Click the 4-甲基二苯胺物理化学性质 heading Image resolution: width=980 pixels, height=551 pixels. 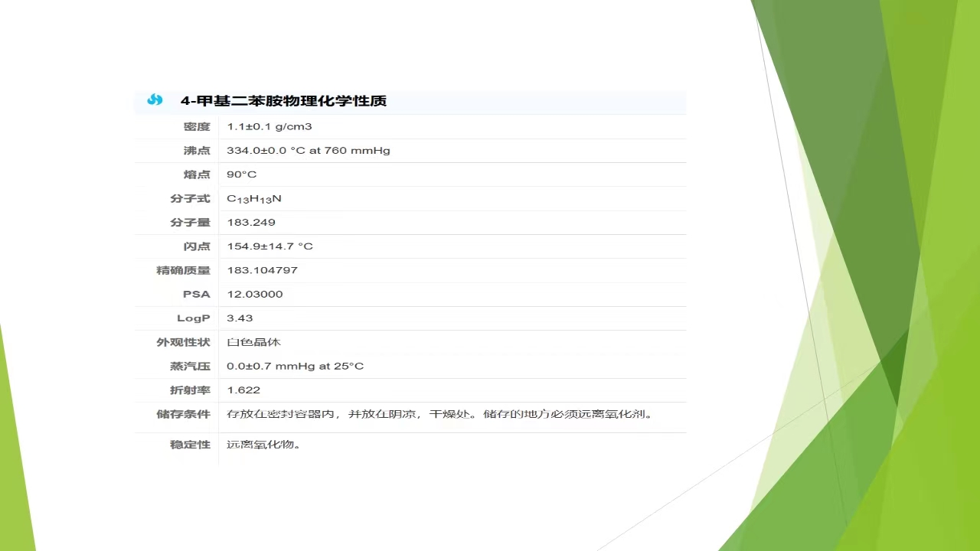pos(283,101)
